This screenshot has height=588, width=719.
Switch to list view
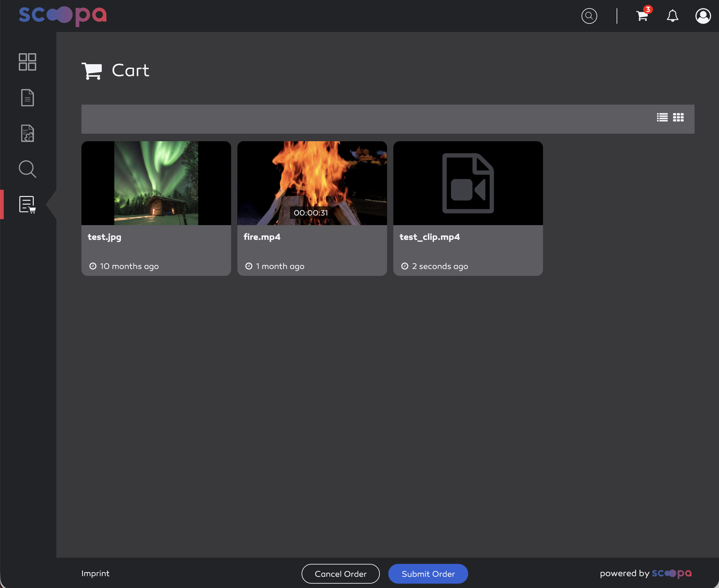tap(662, 117)
